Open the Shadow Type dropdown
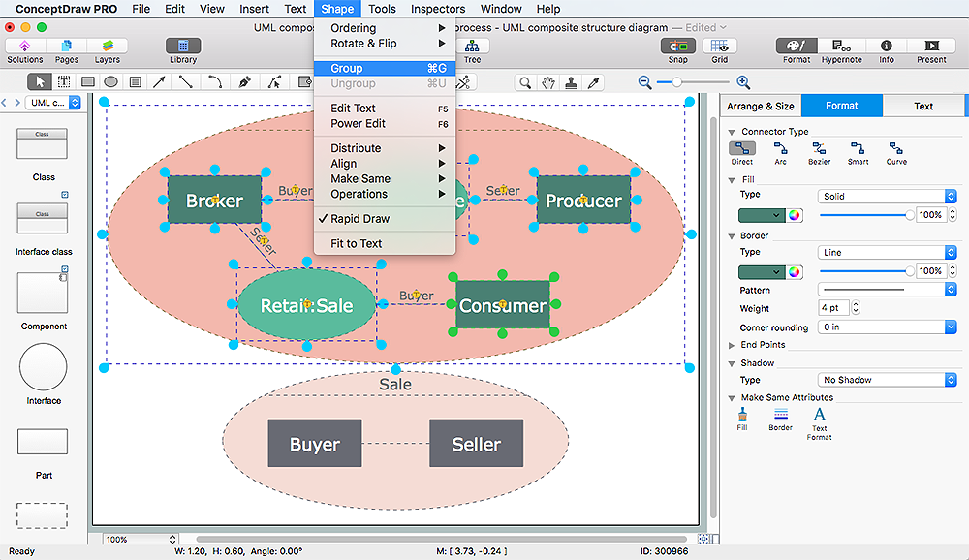The image size is (969, 560). [887, 380]
